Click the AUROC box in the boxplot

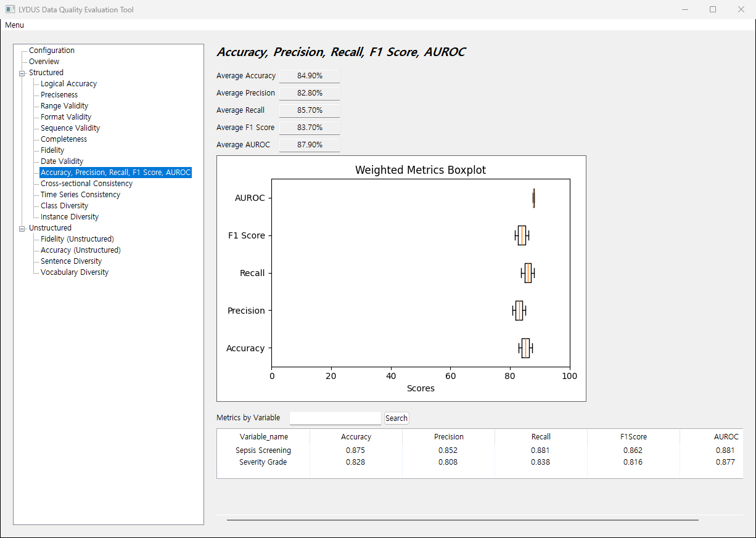[x=534, y=198]
